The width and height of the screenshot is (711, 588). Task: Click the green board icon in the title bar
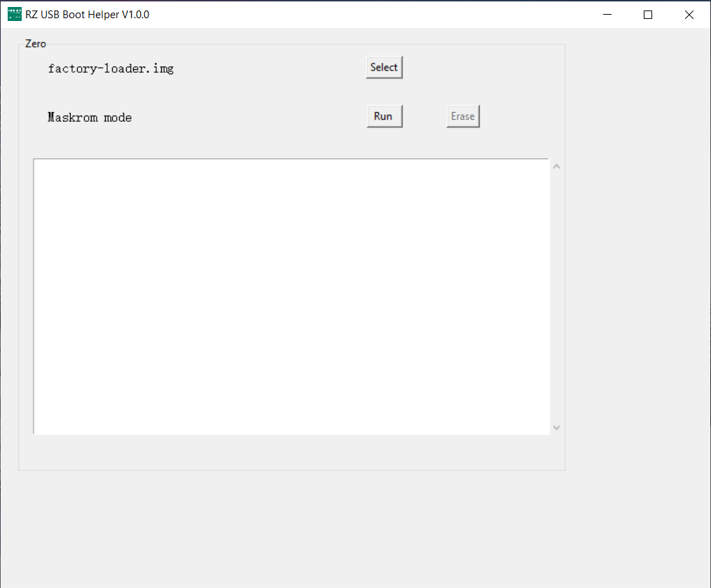pyautogui.click(x=14, y=13)
